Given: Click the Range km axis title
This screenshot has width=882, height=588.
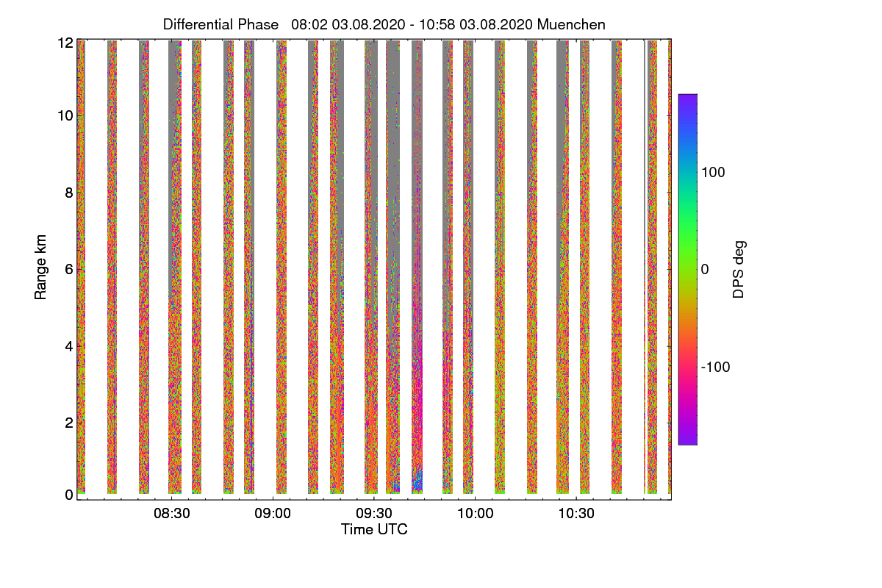Looking at the screenshot, I should [x=41, y=268].
